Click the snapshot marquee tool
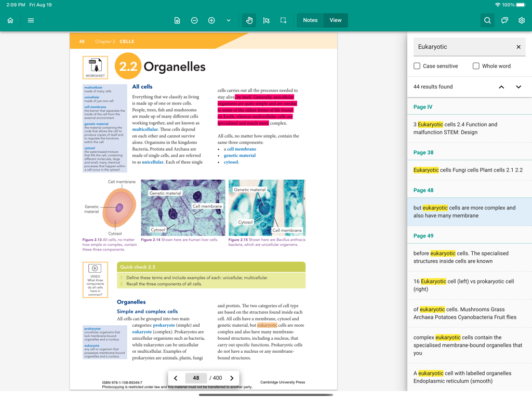 (283, 20)
